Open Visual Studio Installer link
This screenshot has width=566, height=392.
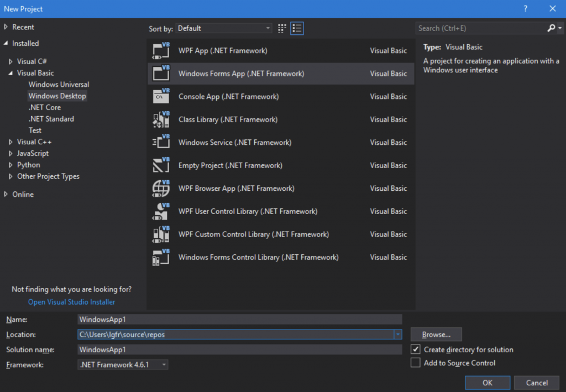(71, 302)
